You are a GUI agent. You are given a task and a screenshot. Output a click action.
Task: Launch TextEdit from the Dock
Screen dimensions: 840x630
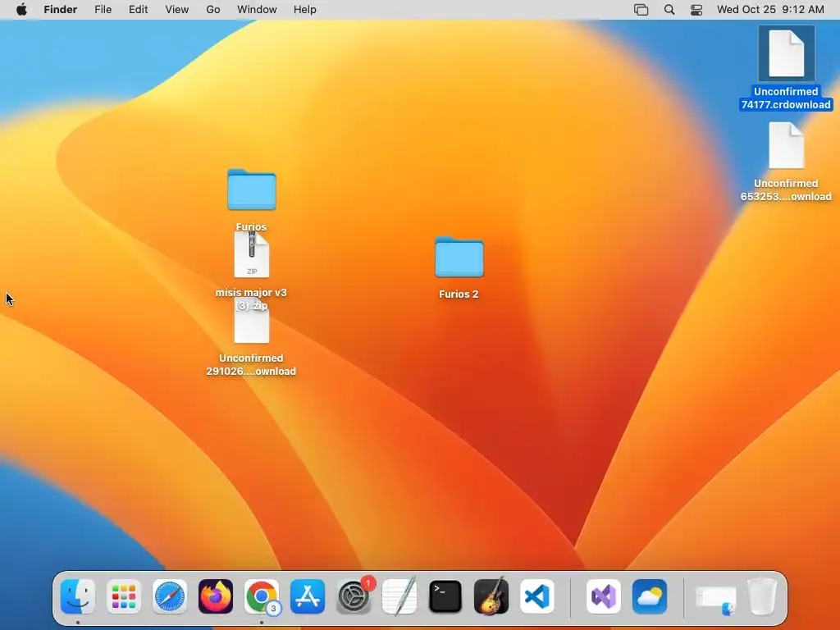click(x=399, y=596)
